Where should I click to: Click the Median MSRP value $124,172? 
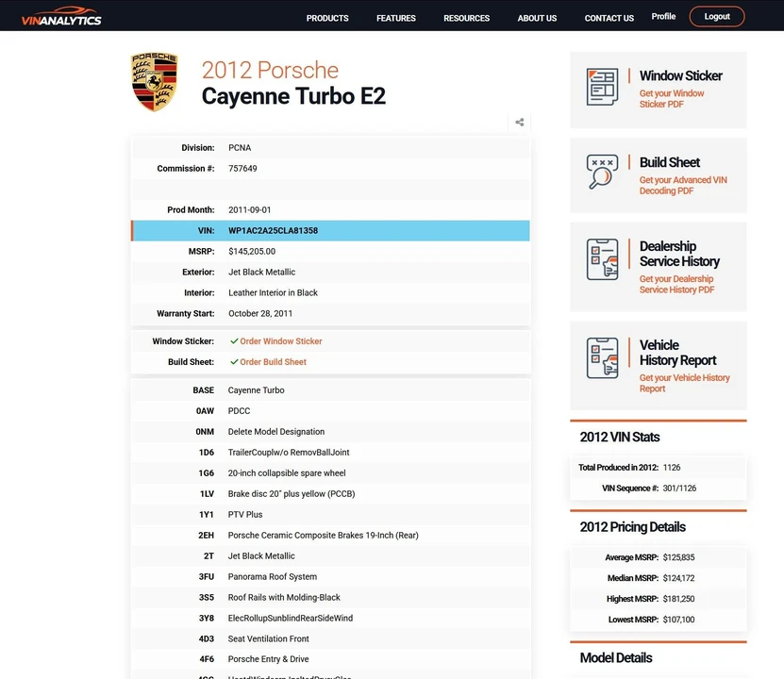click(x=678, y=578)
